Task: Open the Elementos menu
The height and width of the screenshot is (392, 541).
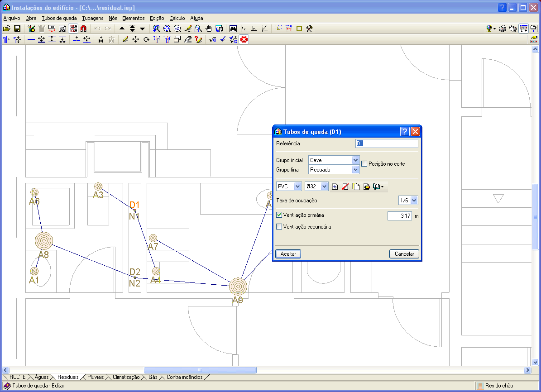Action: click(x=134, y=18)
